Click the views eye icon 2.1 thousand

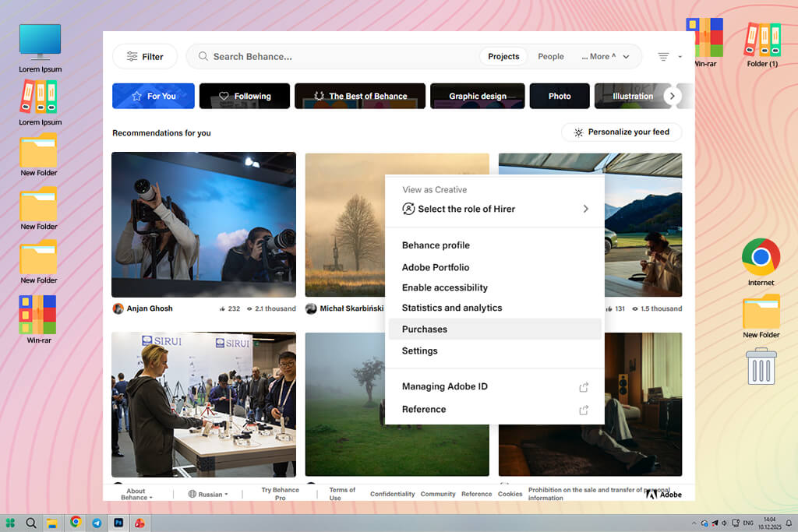(x=249, y=308)
